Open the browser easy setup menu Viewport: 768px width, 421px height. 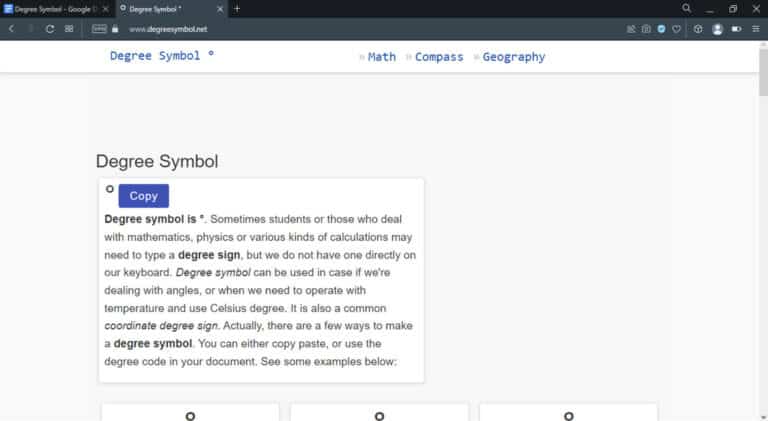[x=756, y=29]
